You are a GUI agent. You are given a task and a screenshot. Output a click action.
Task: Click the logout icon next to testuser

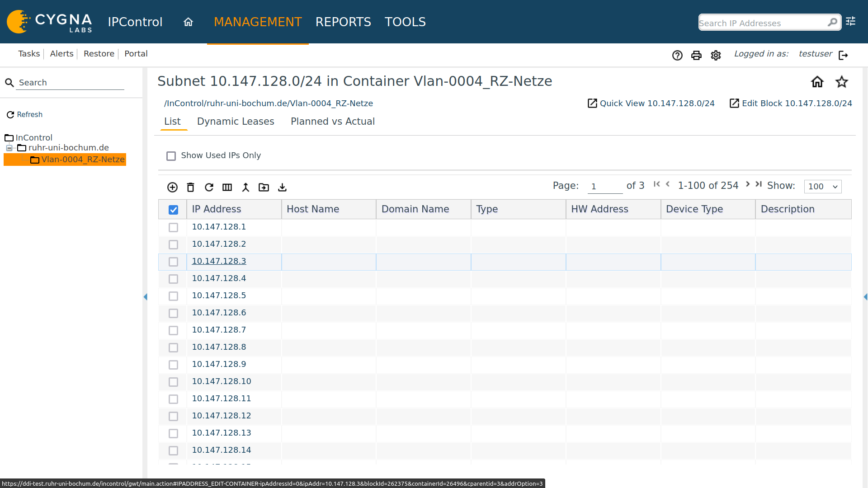point(843,55)
